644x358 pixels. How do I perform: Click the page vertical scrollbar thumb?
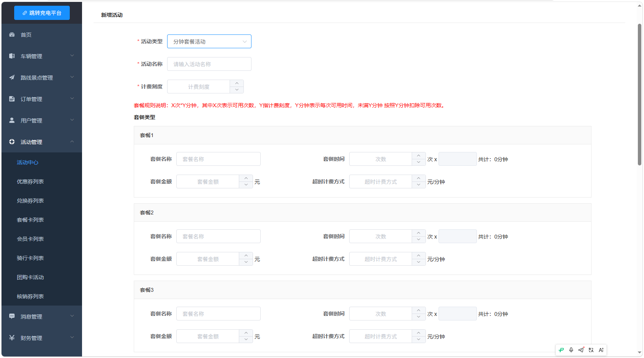tap(639, 95)
